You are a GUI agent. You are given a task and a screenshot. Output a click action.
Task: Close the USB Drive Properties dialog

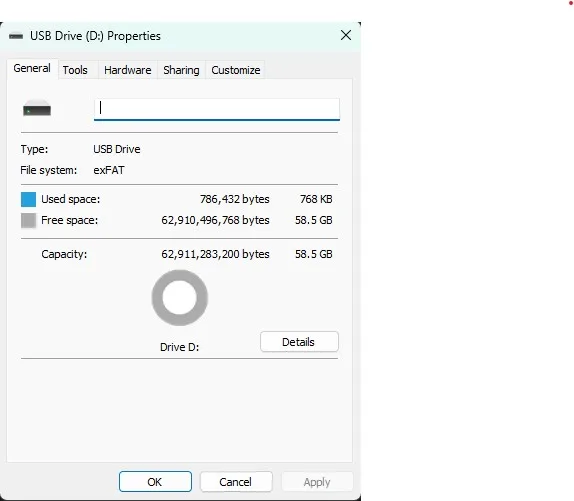coord(346,35)
